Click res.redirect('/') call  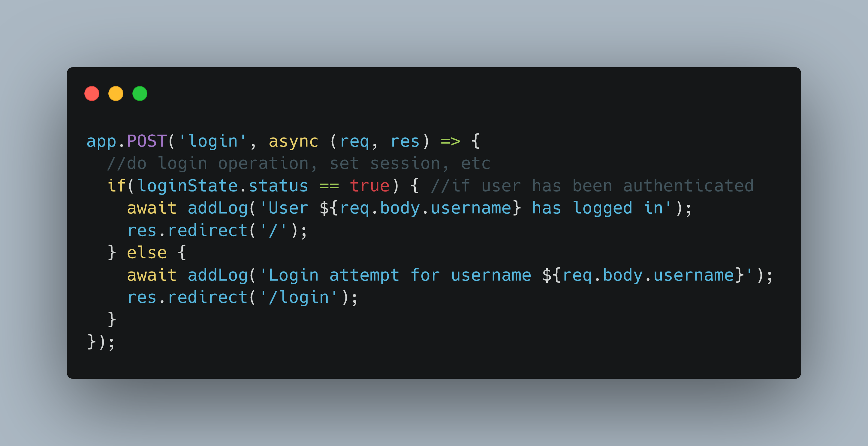(x=217, y=230)
